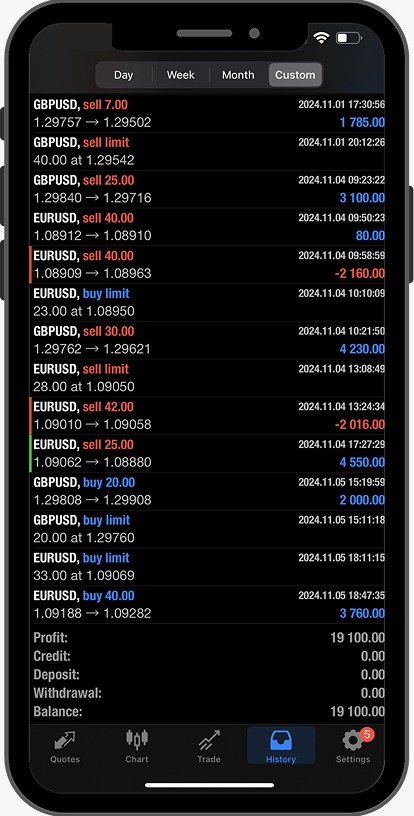Select GBPUSD buy 20.00 trade row
414x816 pixels.
pyautogui.click(x=208, y=491)
